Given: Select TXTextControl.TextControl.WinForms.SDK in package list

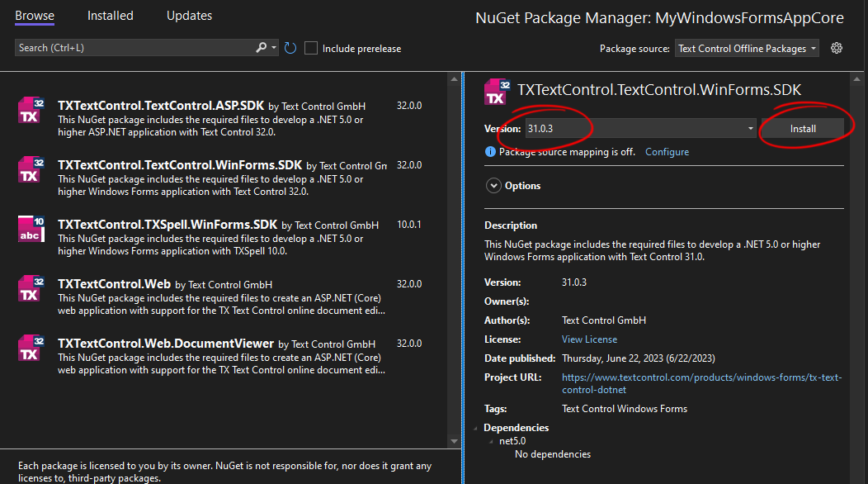Looking at the screenshot, I should (180, 164).
